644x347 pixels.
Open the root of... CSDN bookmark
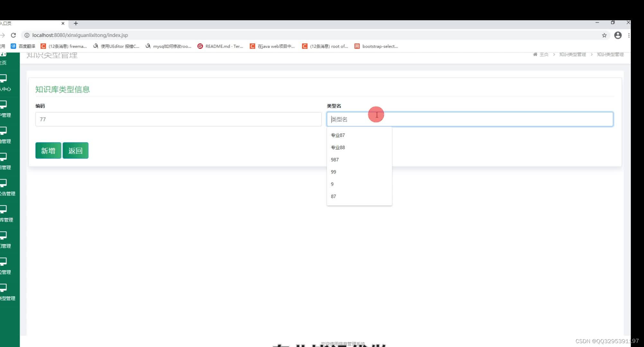coord(325,46)
